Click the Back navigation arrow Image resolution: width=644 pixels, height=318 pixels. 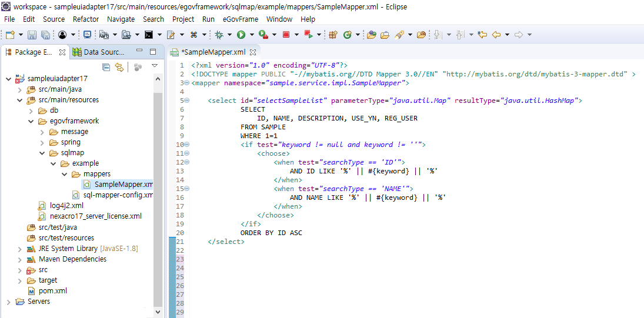(496, 35)
